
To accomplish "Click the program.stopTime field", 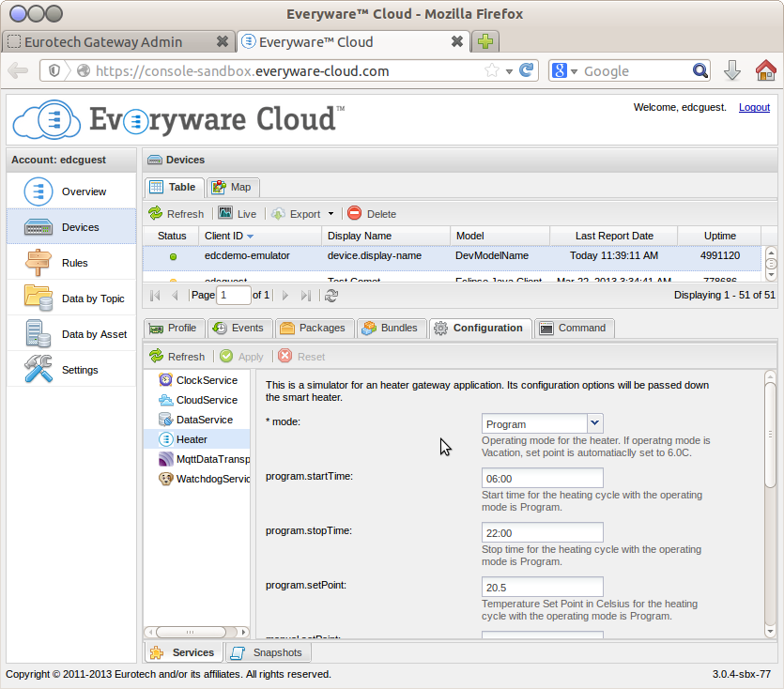I will pos(542,532).
